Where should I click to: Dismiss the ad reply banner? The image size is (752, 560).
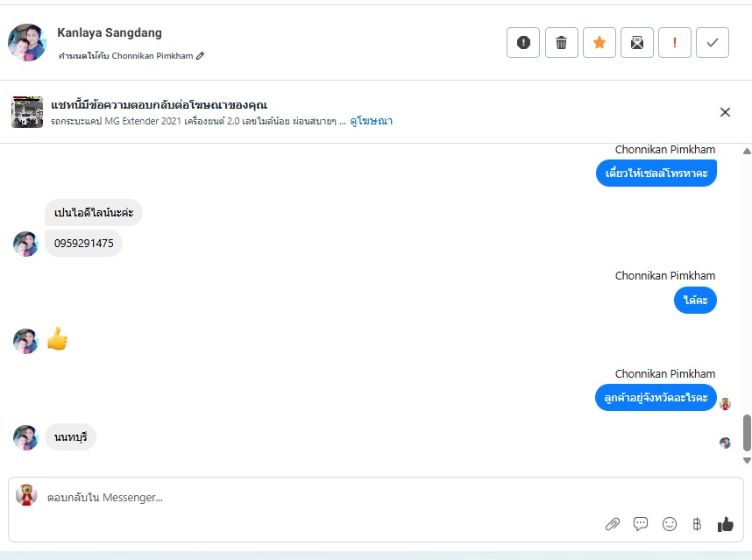pos(725,112)
